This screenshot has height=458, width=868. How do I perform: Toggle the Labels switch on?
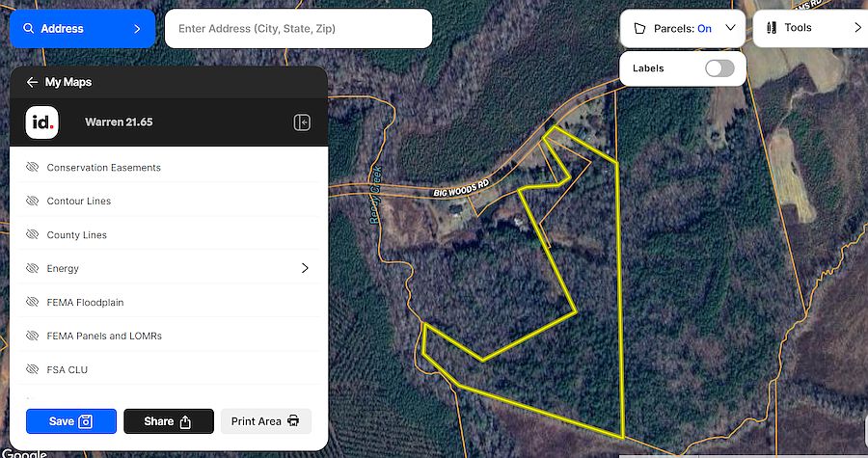pyautogui.click(x=719, y=68)
